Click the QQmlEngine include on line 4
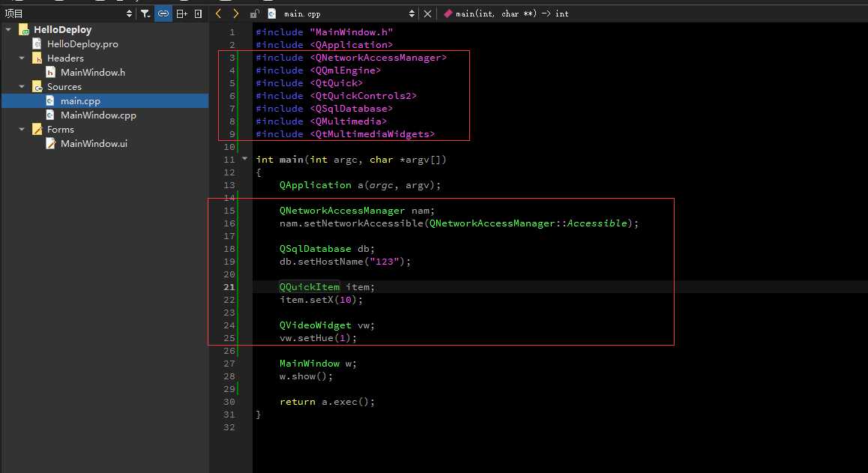 coord(319,70)
